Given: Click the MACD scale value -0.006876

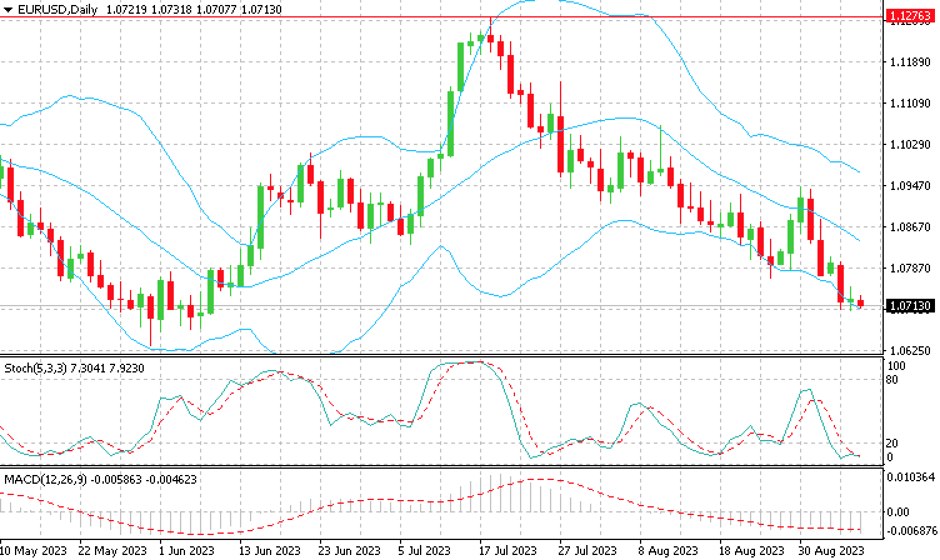Looking at the screenshot, I should (912, 531).
